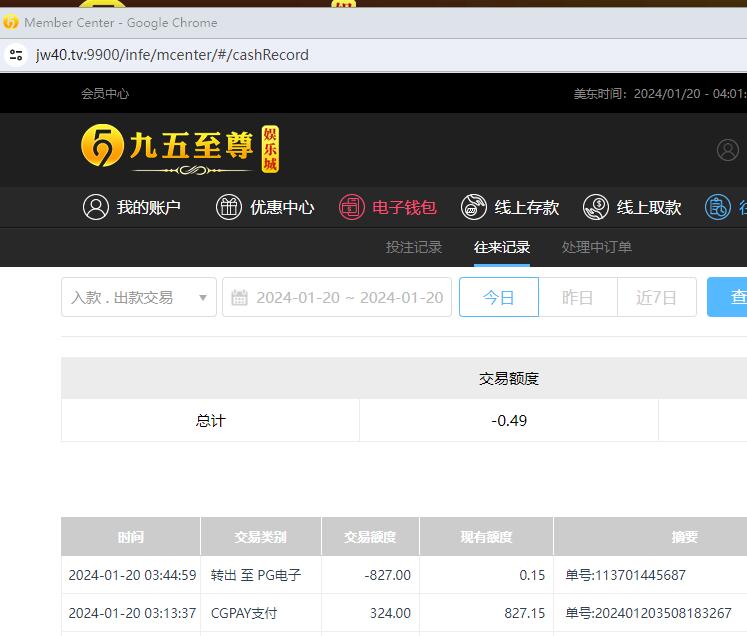
Task: Click the Member Center favicon in title bar
Action: click(10, 22)
